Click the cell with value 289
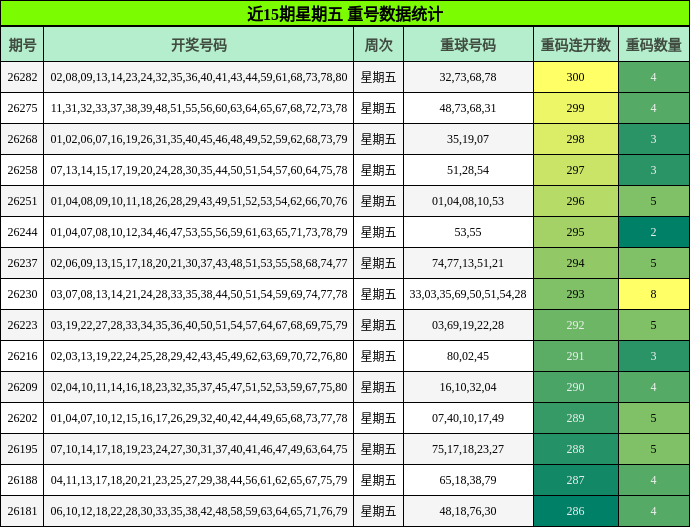 pos(576,418)
